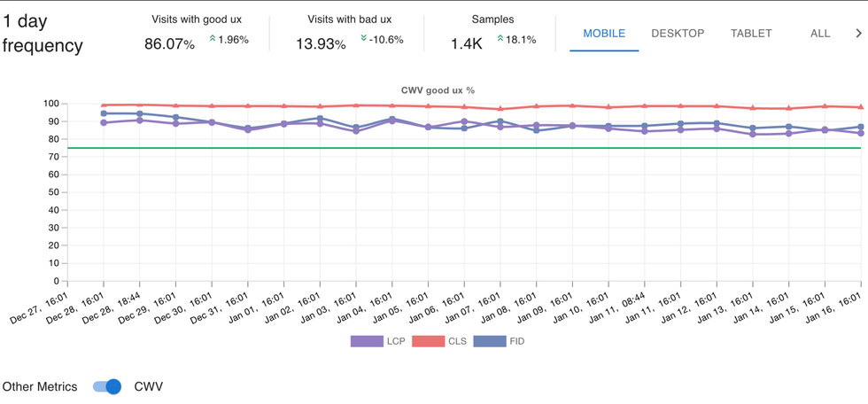Switch to the MOBILE tab

tap(604, 34)
